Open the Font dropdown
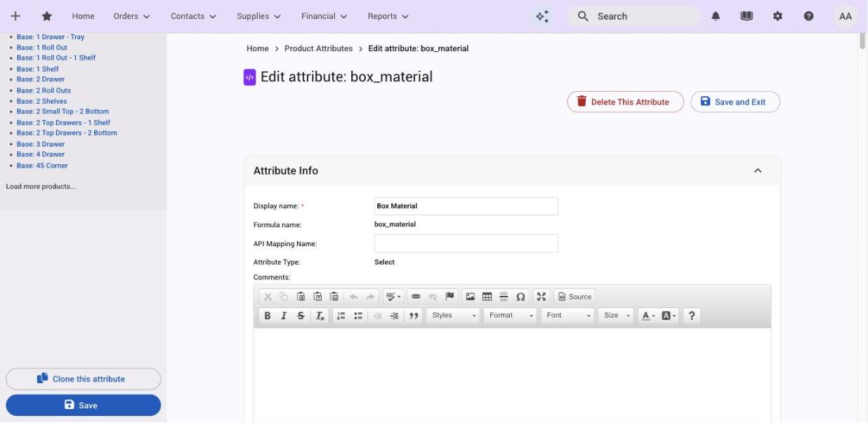This screenshot has height=423, width=868. pyautogui.click(x=567, y=316)
